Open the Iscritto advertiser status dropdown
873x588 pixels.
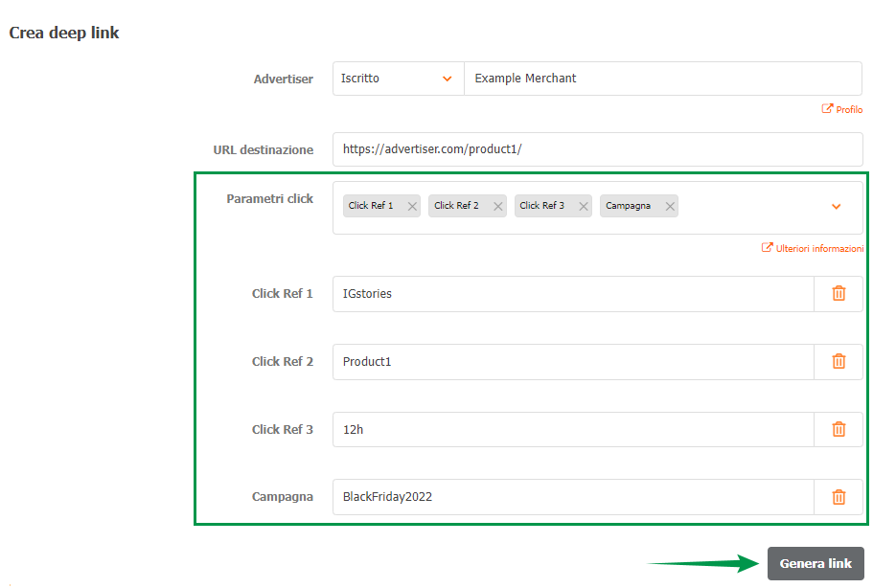tap(398, 79)
